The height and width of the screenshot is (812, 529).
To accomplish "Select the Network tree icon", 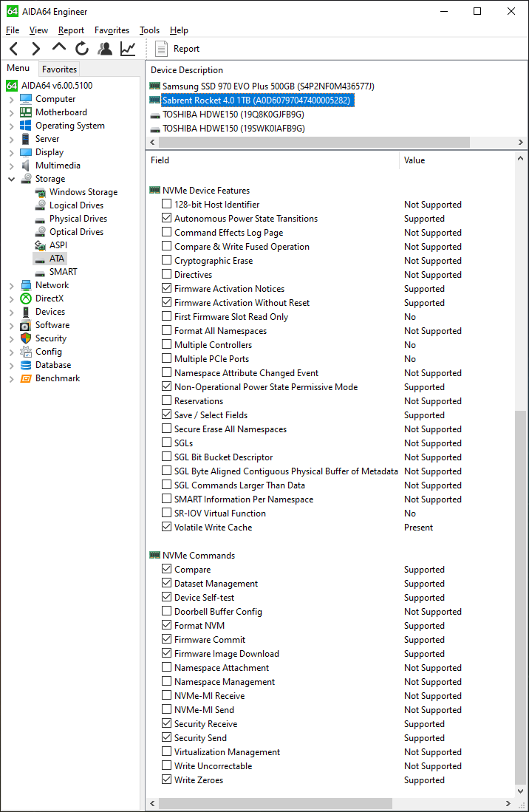I will (26, 284).
